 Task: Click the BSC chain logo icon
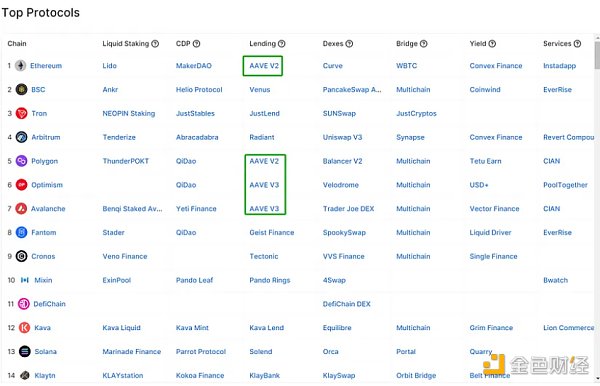pos(21,90)
